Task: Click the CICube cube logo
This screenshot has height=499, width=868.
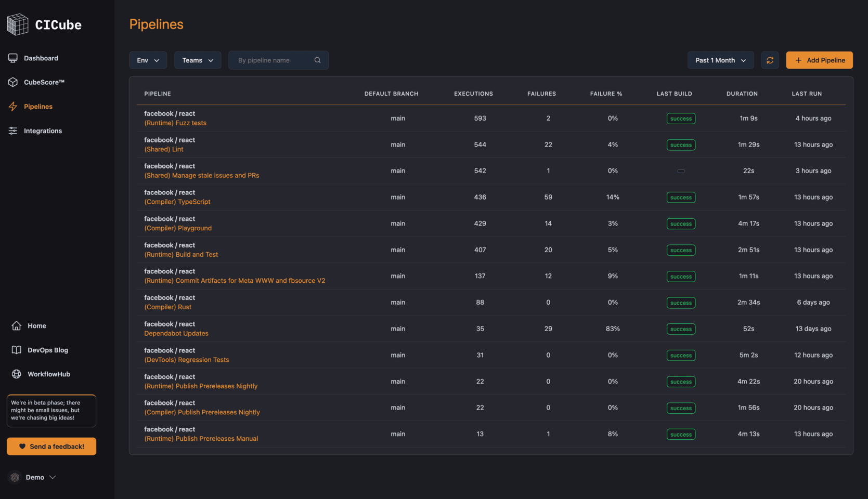Action: point(18,24)
